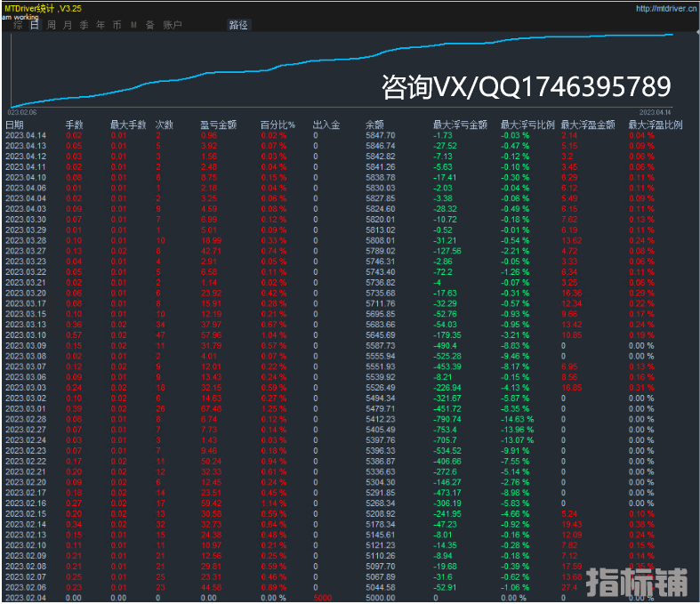
Task: Open the http://mtdriver.cn link
Action: [665, 9]
